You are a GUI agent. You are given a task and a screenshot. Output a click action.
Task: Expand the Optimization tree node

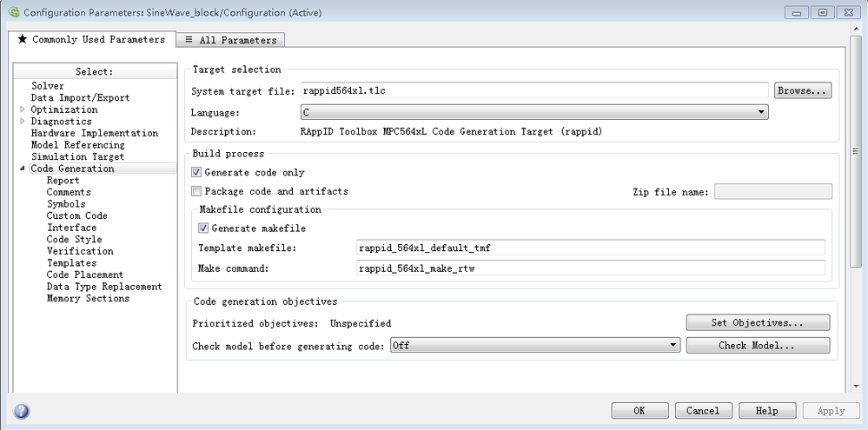(x=23, y=110)
